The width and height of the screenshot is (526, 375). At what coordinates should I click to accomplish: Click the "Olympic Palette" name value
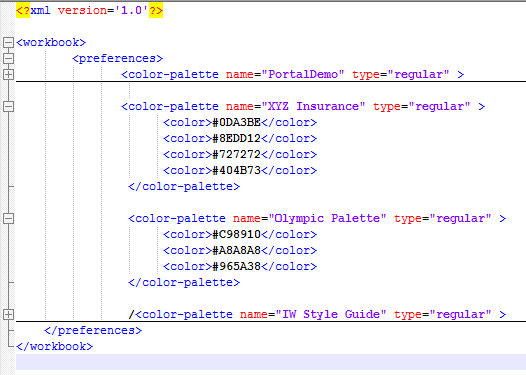tap(327, 219)
